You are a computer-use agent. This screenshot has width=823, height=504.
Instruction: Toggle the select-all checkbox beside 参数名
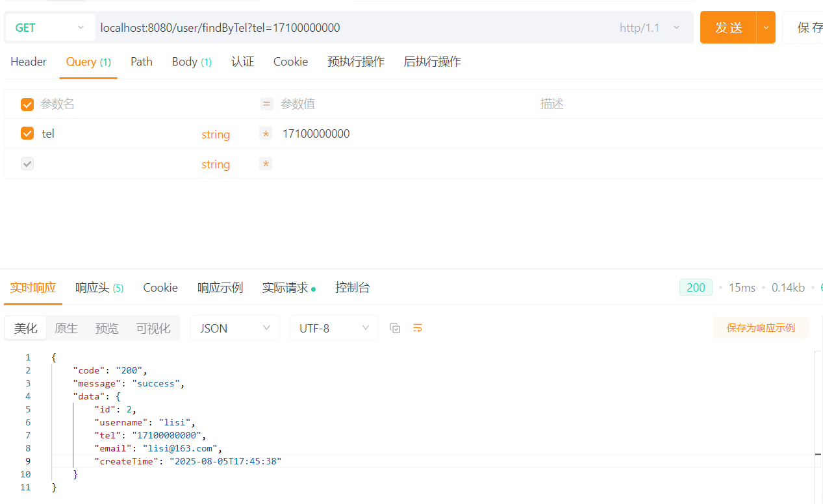(27, 104)
